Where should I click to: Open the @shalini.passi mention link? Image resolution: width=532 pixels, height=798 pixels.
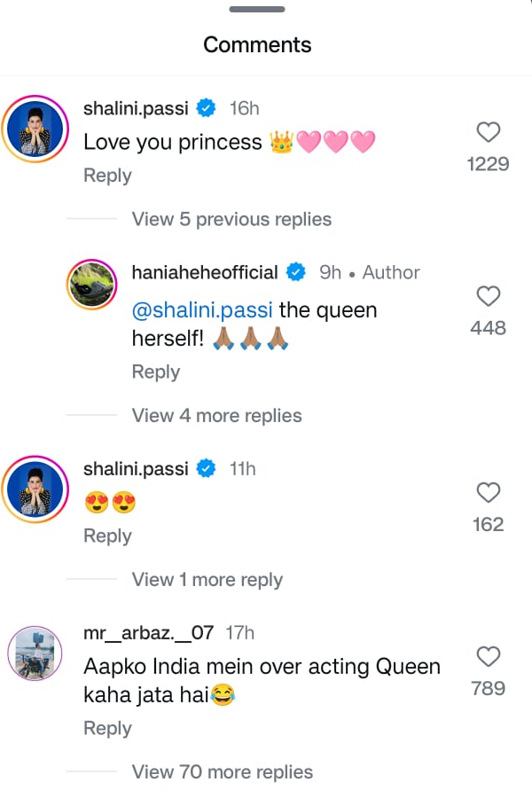202,310
